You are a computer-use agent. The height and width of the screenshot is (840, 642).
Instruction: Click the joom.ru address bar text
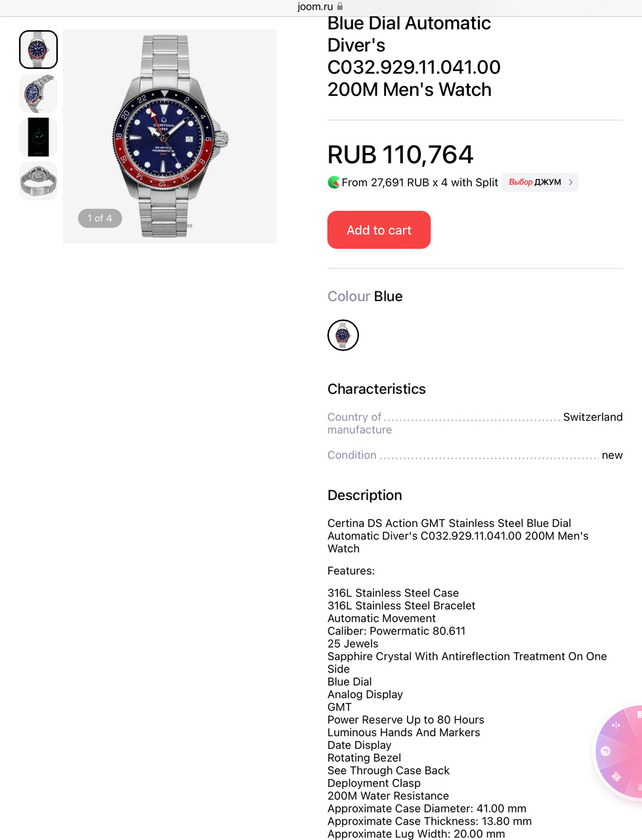[315, 7]
